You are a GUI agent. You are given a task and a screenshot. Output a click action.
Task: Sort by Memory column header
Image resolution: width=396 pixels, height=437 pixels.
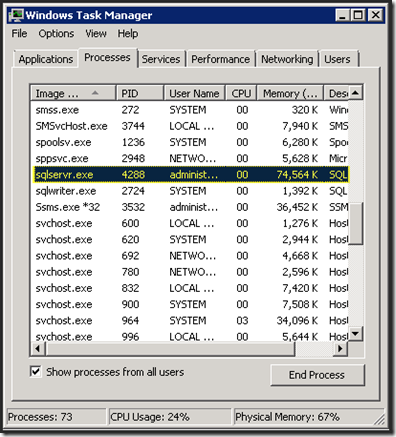pyautogui.click(x=290, y=93)
